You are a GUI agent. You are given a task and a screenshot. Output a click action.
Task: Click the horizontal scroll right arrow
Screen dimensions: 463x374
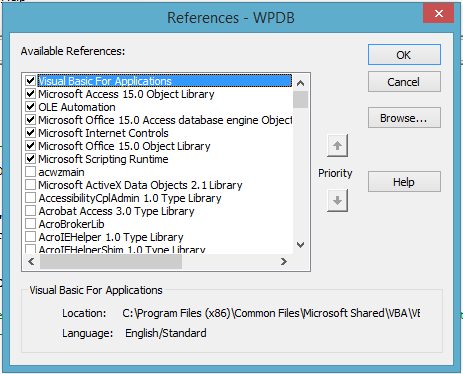(x=284, y=262)
